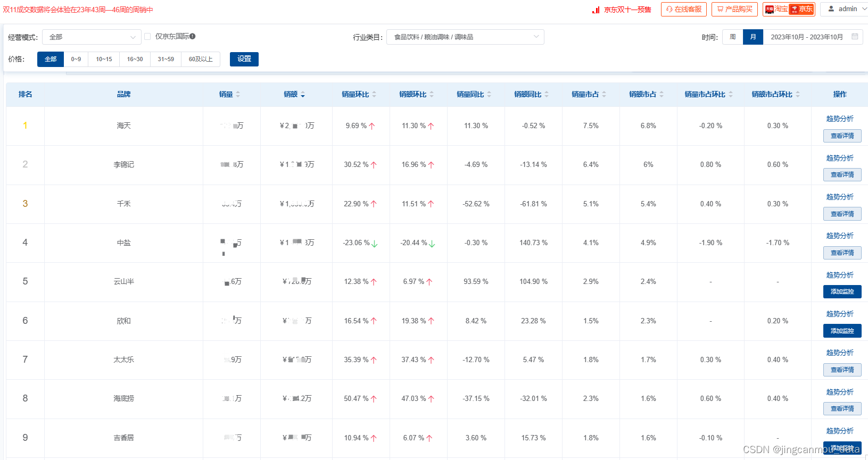Click 添加监控 for 云山半
The image size is (868, 460).
click(842, 291)
